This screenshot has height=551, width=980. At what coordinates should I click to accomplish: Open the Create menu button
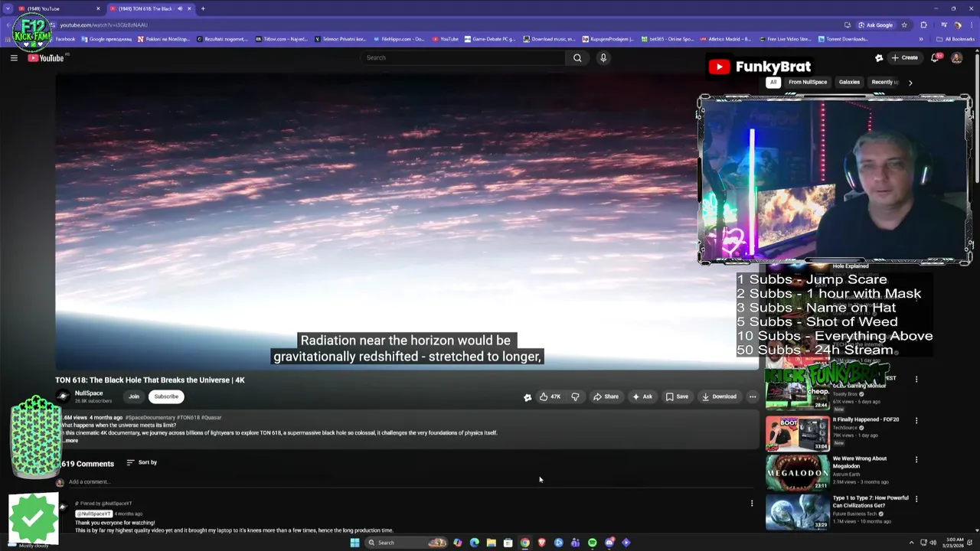pos(904,57)
